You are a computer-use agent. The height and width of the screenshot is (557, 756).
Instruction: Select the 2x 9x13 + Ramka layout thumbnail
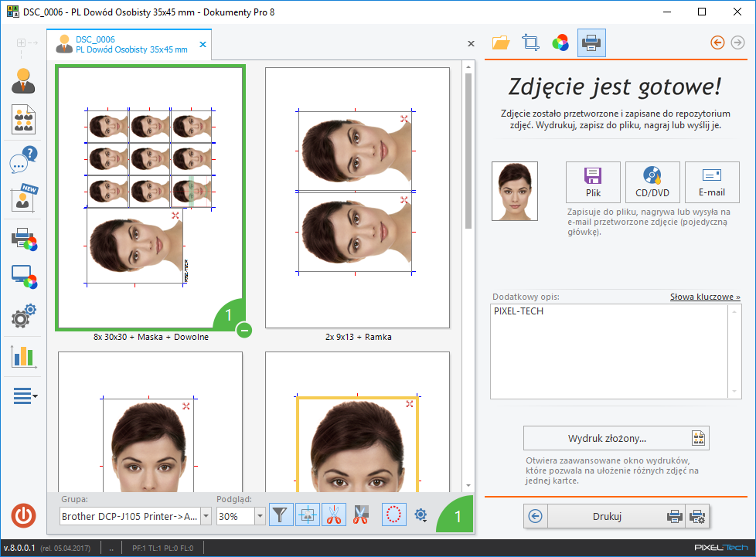(x=357, y=198)
